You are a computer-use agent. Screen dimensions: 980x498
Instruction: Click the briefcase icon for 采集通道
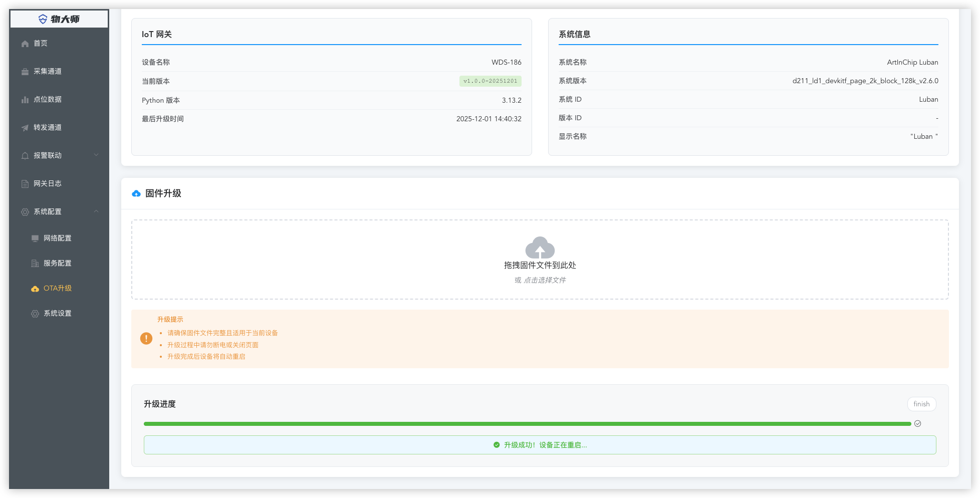[25, 72]
